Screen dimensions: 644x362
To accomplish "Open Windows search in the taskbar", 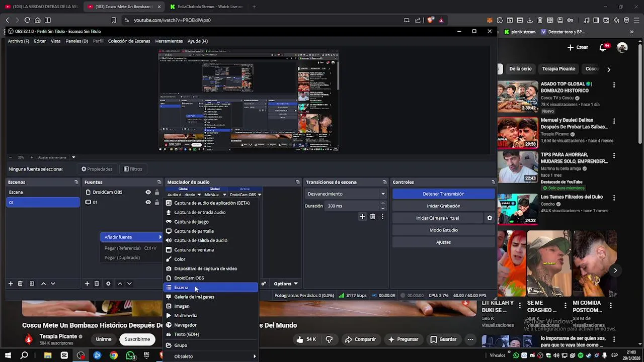I will point(24,355).
